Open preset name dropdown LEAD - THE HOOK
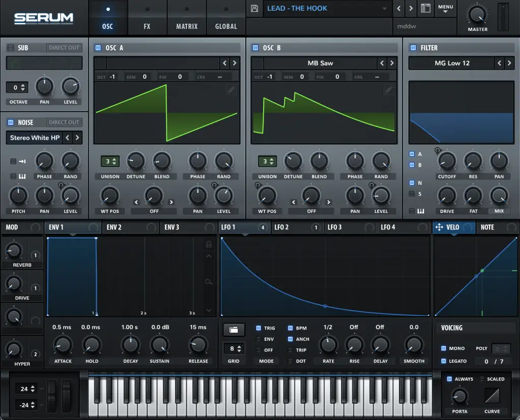Screen dimensions: 520x420 [x=327, y=8]
